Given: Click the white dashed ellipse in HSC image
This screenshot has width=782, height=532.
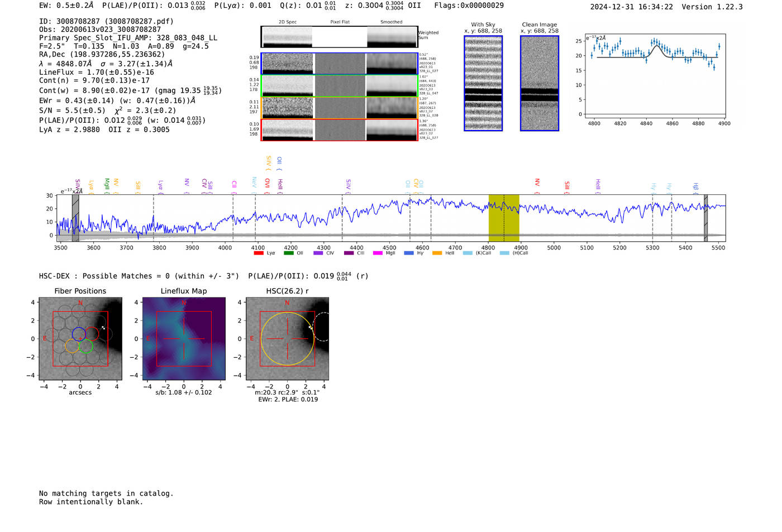Looking at the screenshot, I should click(322, 327).
